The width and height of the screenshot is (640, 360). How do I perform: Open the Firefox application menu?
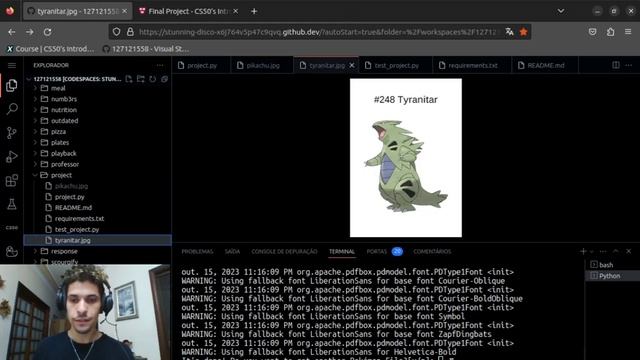pyautogui.click(x=628, y=32)
